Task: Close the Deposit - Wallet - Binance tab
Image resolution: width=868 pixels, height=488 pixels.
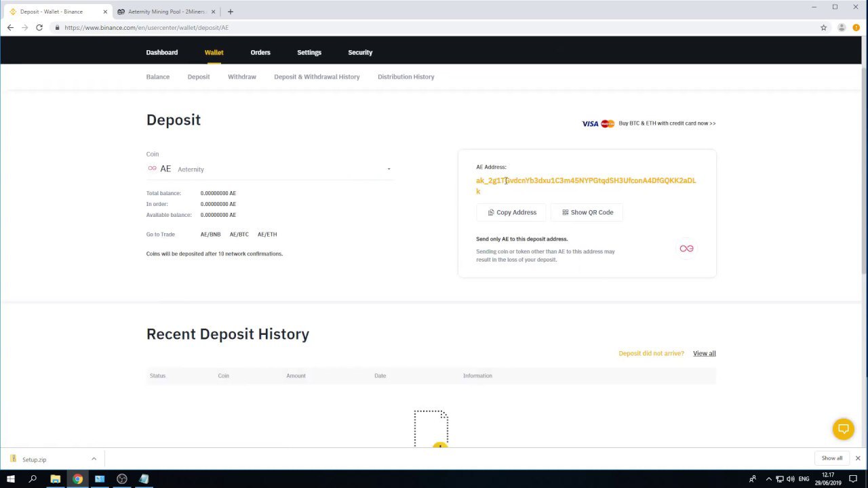Action: 105,12
